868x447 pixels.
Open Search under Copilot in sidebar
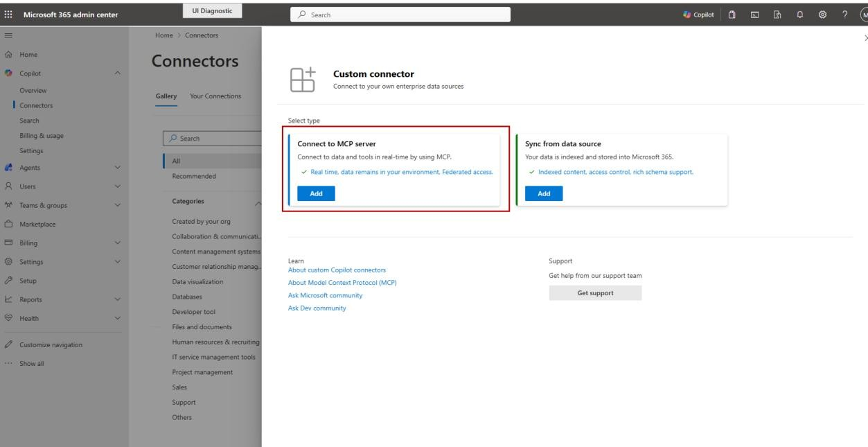point(29,121)
